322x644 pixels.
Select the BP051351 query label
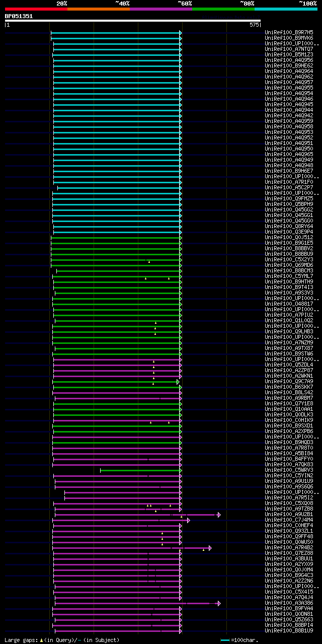[19, 16]
